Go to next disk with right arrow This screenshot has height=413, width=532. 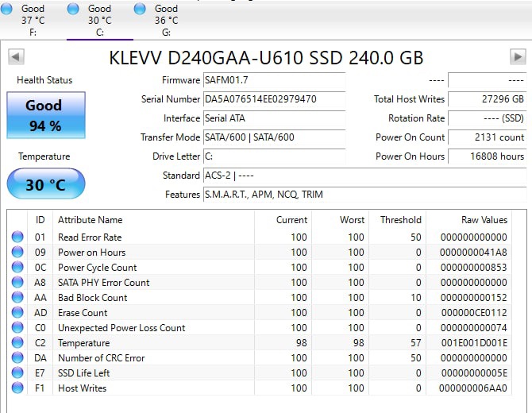tap(518, 56)
